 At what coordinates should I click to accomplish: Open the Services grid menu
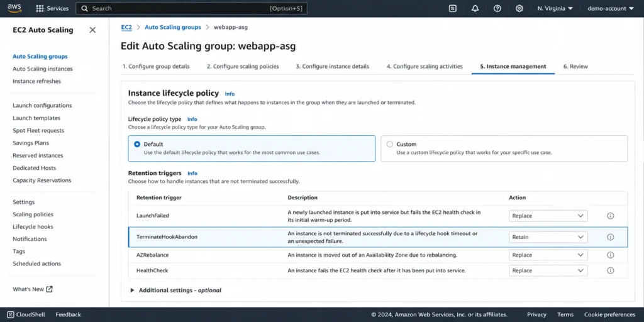(52, 9)
